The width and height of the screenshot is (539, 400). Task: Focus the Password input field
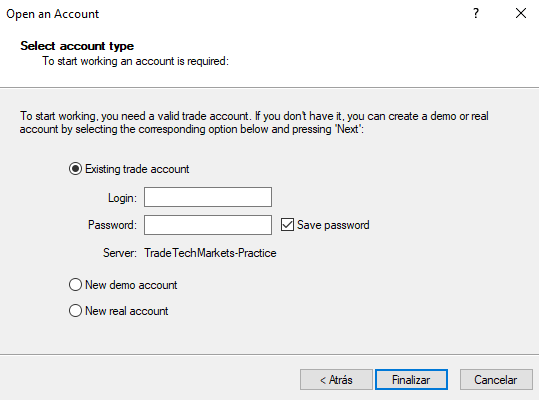coord(208,225)
